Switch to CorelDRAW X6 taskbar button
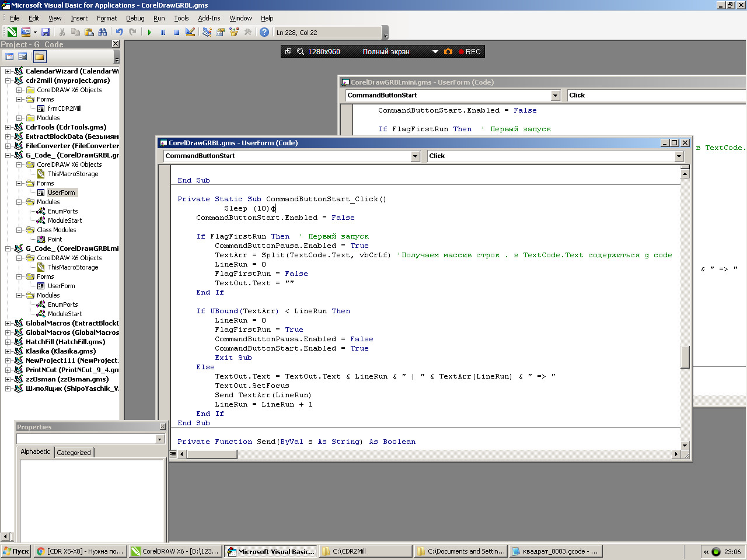747x560 pixels. point(175,551)
